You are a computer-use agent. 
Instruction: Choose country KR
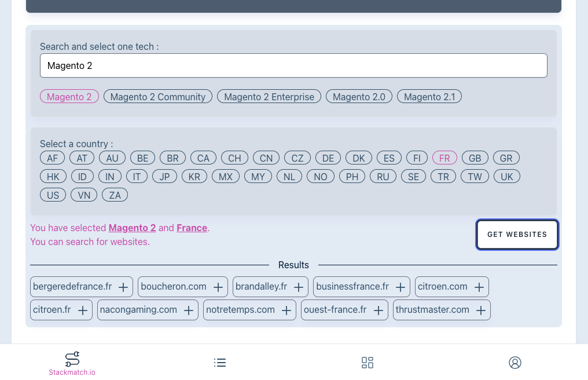click(194, 176)
